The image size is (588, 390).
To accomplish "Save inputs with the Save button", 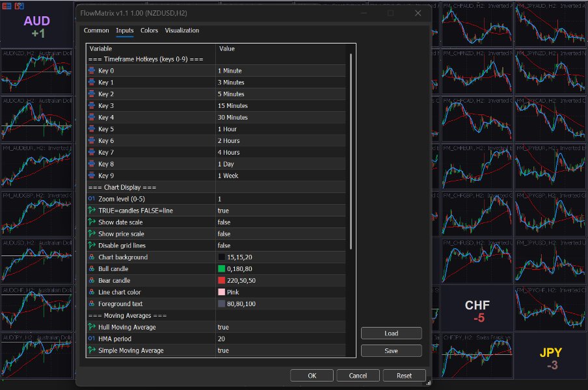I will (391, 350).
